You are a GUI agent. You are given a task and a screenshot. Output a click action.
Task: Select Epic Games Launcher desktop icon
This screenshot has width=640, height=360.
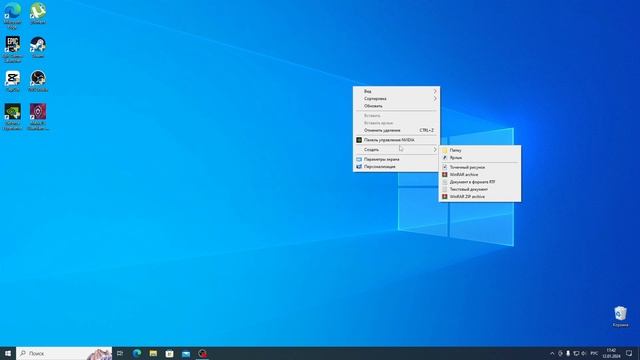tap(12, 49)
